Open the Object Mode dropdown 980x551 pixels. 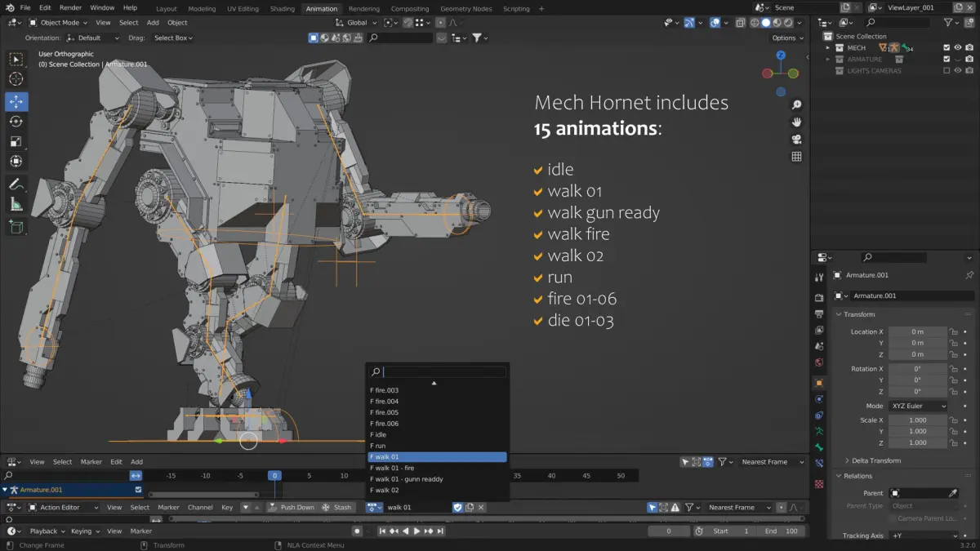[57, 22]
